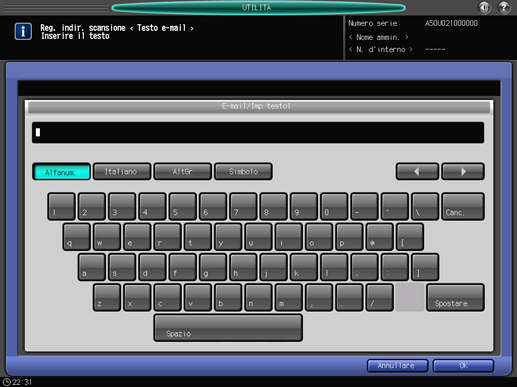The height and width of the screenshot is (387, 517).
Task: Confirm with the OK button
Action: click(463, 366)
